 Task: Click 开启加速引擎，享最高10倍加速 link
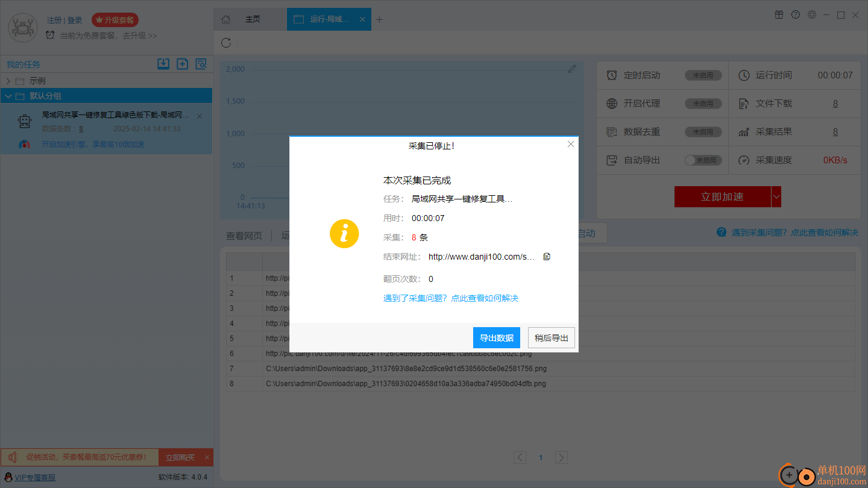coord(93,145)
